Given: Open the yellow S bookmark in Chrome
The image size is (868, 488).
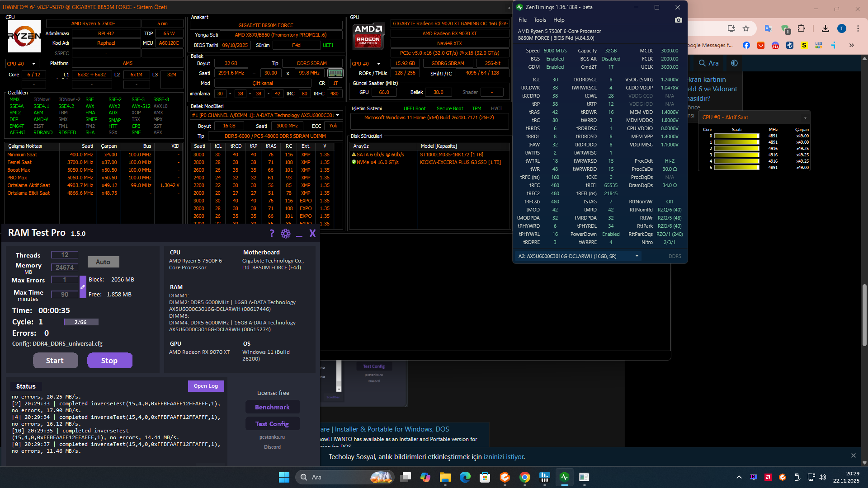Looking at the screenshot, I should 804,45.
